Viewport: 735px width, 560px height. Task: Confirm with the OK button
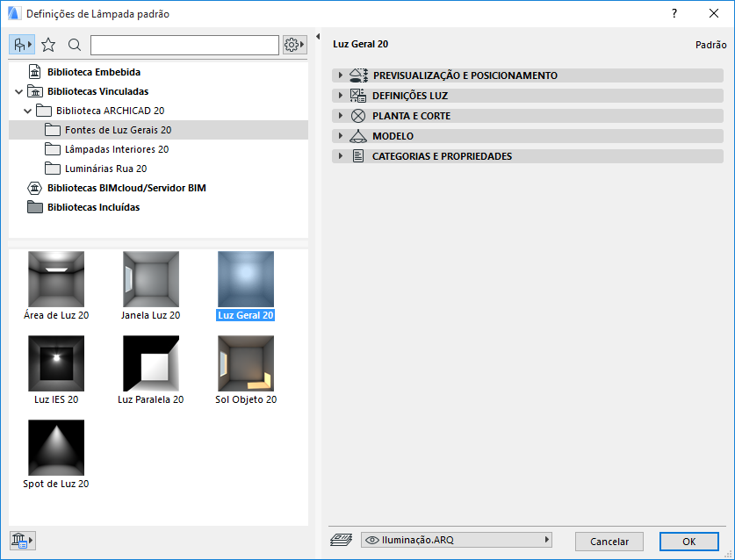[688, 542]
